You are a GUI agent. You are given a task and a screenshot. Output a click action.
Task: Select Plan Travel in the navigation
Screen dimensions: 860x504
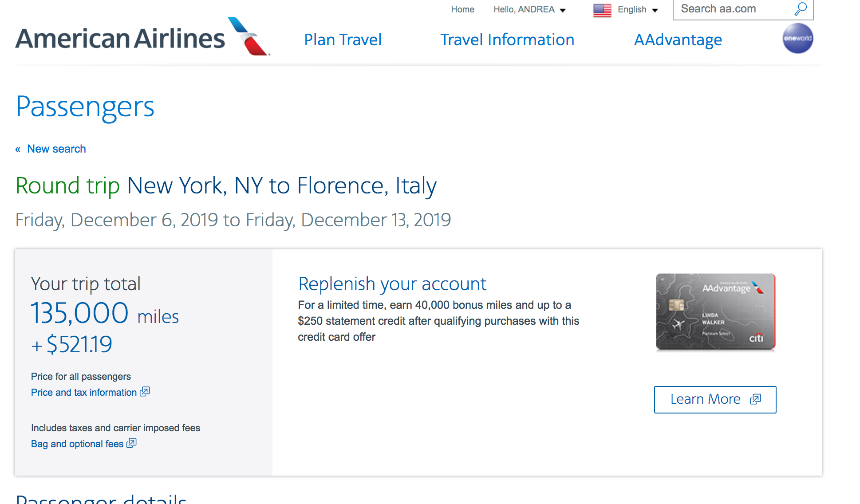pyautogui.click(x=343, y=39)
